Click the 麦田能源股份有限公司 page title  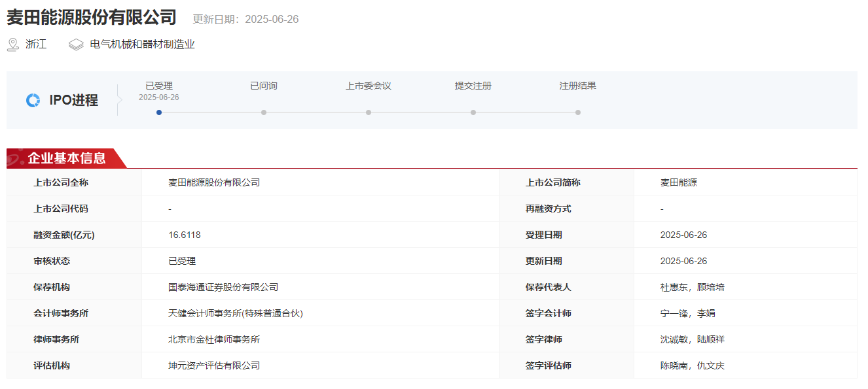point(92,17)
